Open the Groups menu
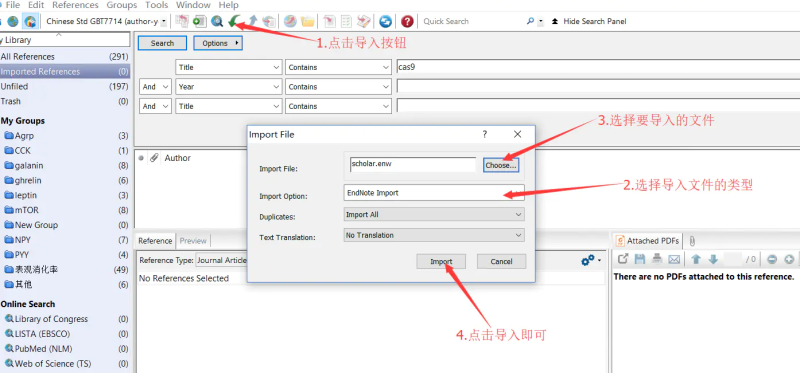The height and width of the screenshot is (373, 800). 121,5
